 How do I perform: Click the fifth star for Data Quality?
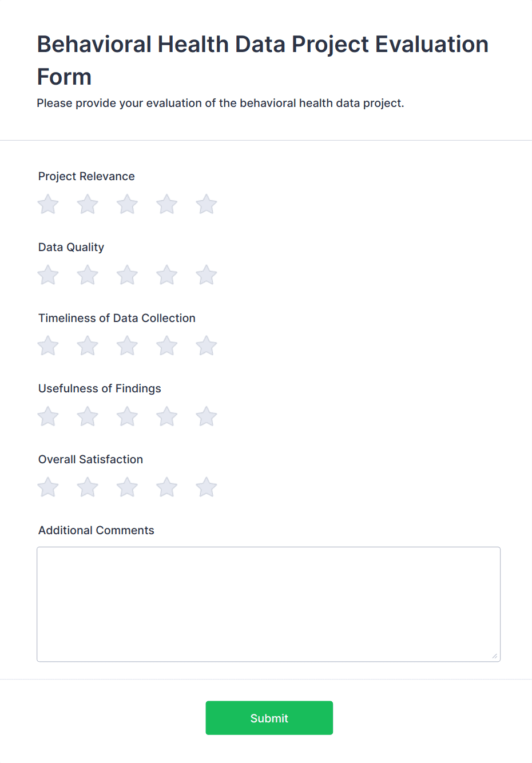click(x=206, y=275)
